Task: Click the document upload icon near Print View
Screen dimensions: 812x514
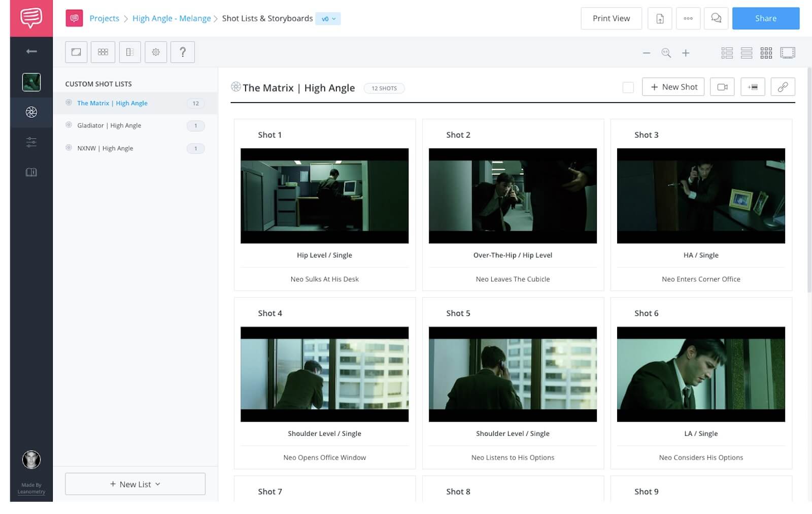Action: pos(660,18)
